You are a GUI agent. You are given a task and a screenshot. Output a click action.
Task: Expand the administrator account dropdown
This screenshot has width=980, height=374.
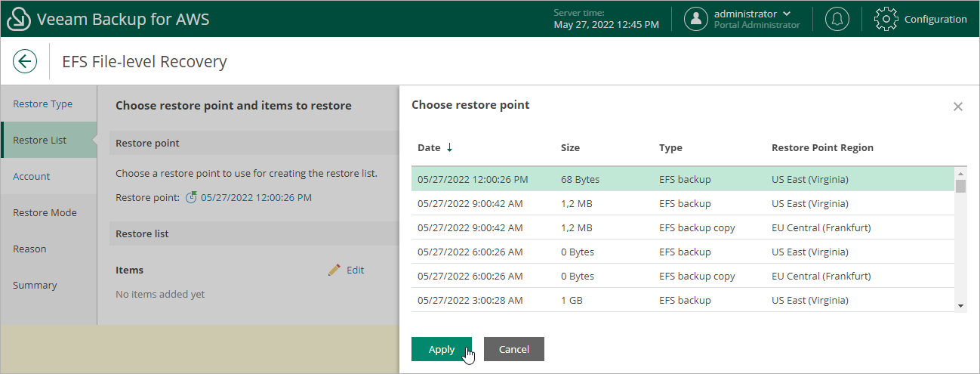click(x=787, y=14)
